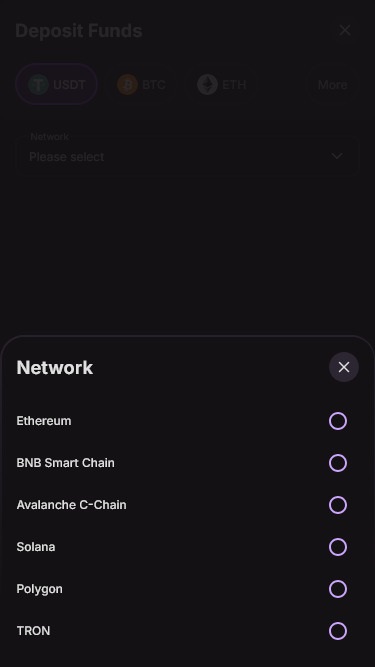This screenshot has width=375, height=667.
Task: Select the USDT currency tab
Action: tap(57, 84)
